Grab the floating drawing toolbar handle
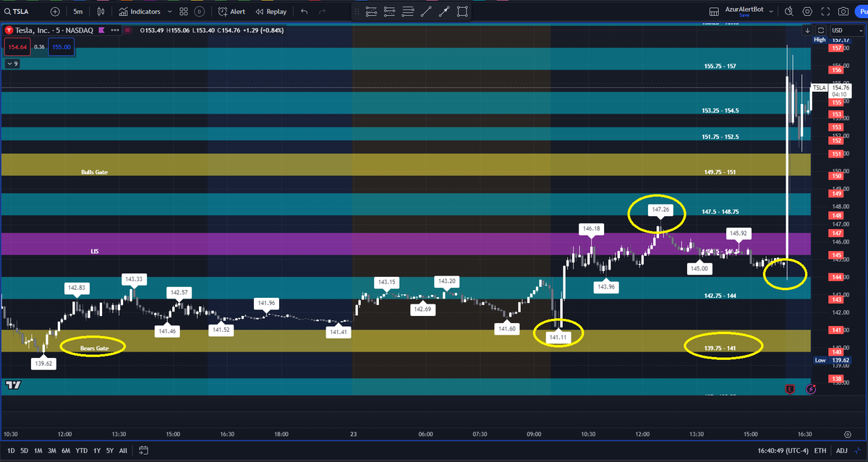The width and height of the screenshot is (868, 462). click(x=356, y=12)
